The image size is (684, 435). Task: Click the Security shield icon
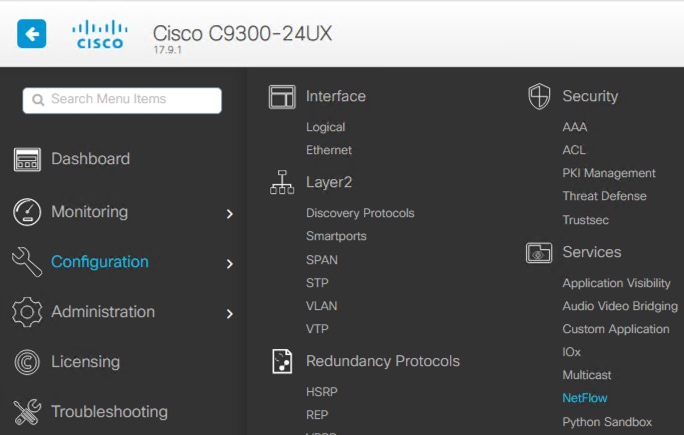click(x=539, y=96)
